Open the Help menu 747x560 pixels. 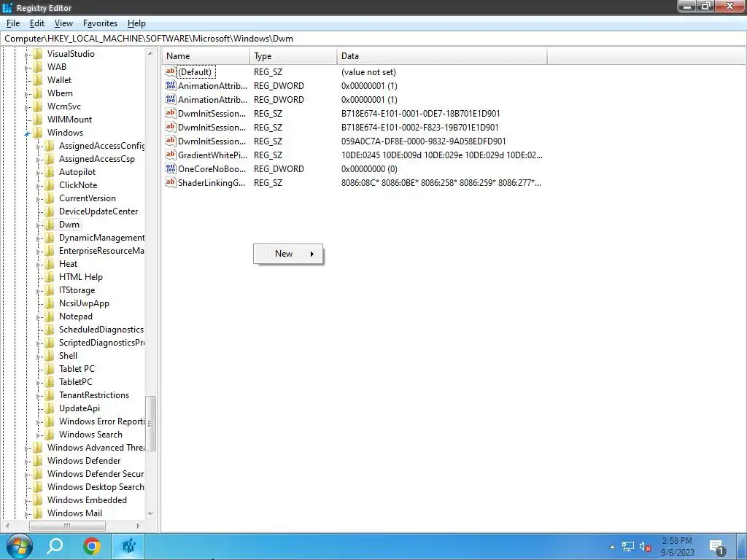tap(136, 23)
